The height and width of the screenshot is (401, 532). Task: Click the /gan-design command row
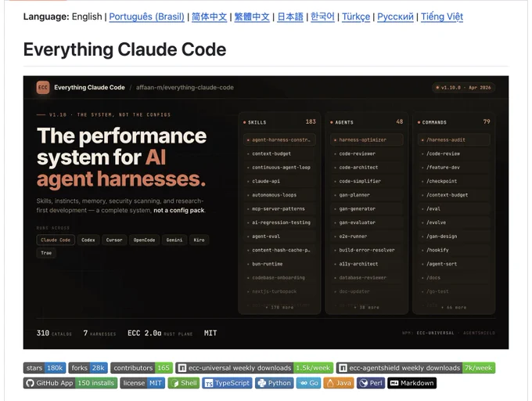pos(454,237)
